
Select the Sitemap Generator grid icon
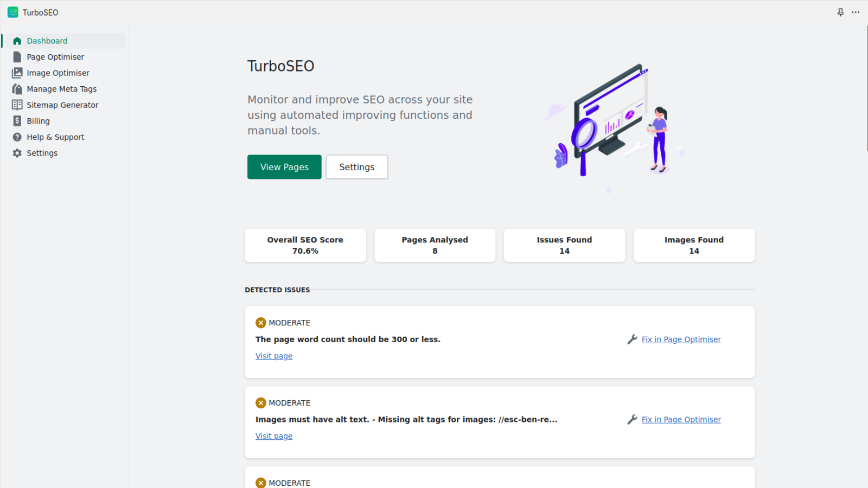(17, 105)
